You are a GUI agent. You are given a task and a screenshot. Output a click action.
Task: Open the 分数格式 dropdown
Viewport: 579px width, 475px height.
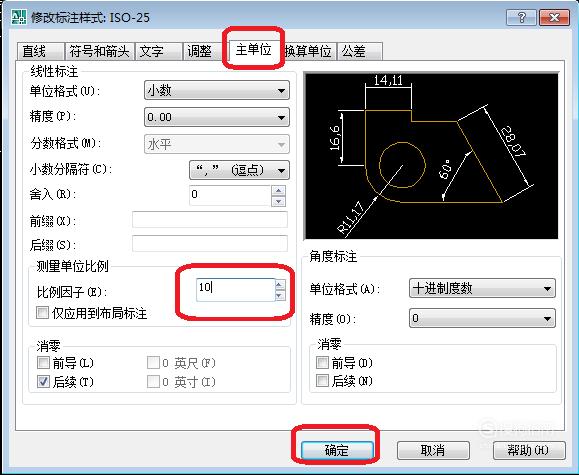[x=217, y=144]
